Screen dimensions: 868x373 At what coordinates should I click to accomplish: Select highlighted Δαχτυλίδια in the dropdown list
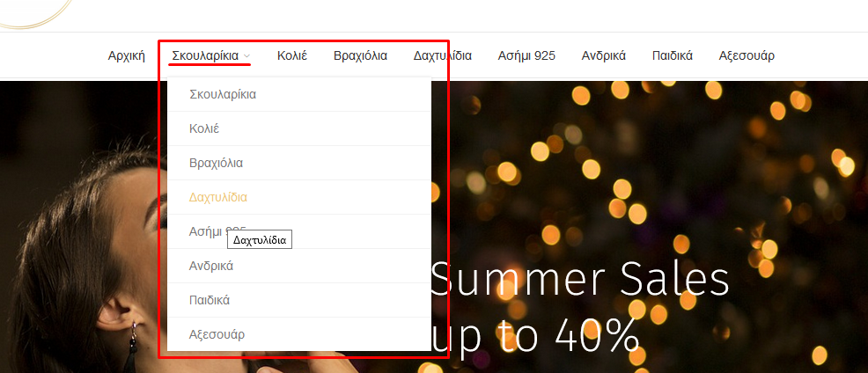[299, 197]
